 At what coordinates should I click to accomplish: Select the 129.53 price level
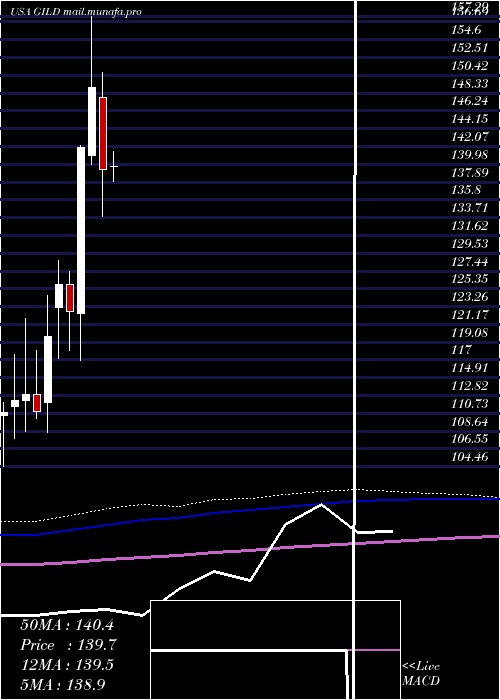pyautogui.click(x=469, y=244)
